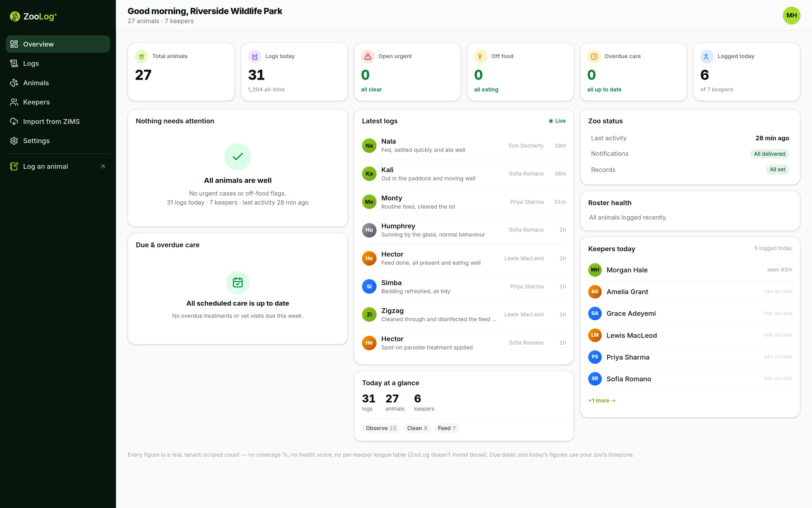
Task: Click the 1,204 all-time logs text
Action: [266, 90]
